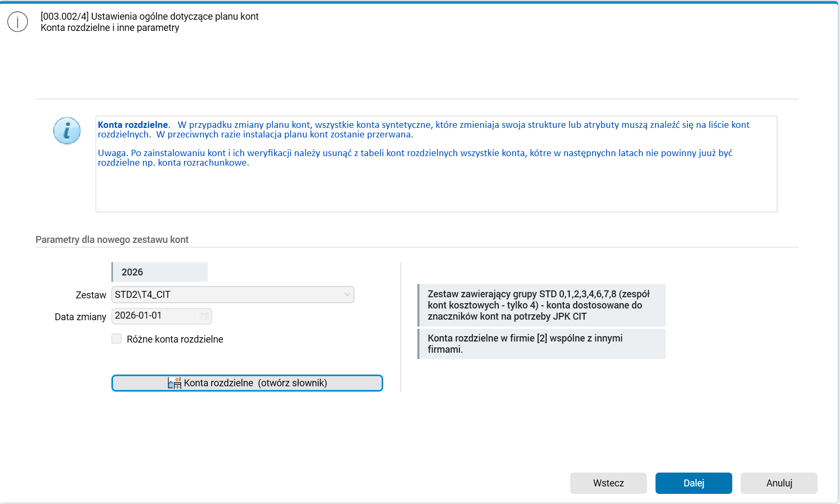Click the Uwaga warning paragraph in the info box
The width and height of the screenshot is (840, 504).
pyautogui.click(x=415, y=158)
